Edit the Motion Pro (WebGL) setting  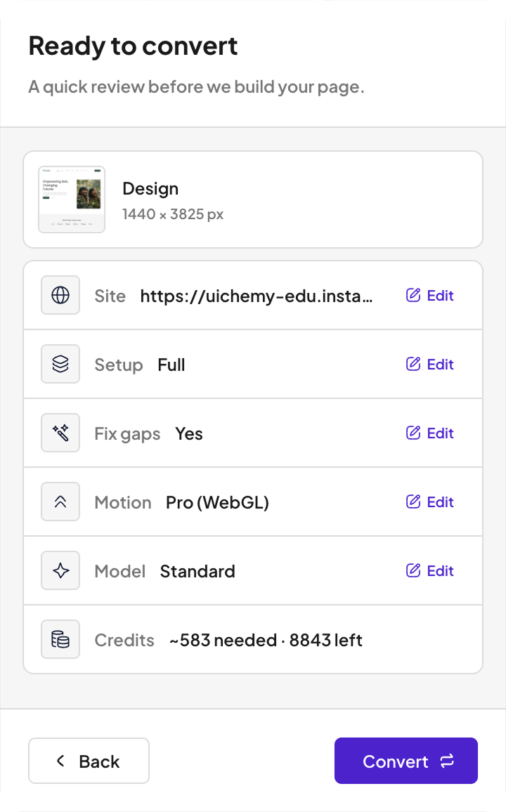tap(430, 502)
